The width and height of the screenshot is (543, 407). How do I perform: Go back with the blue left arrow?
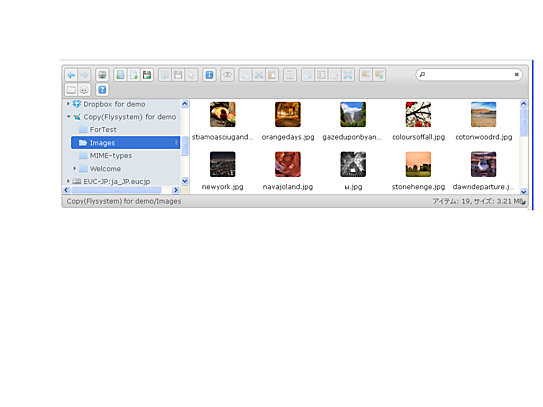[71, 75]
